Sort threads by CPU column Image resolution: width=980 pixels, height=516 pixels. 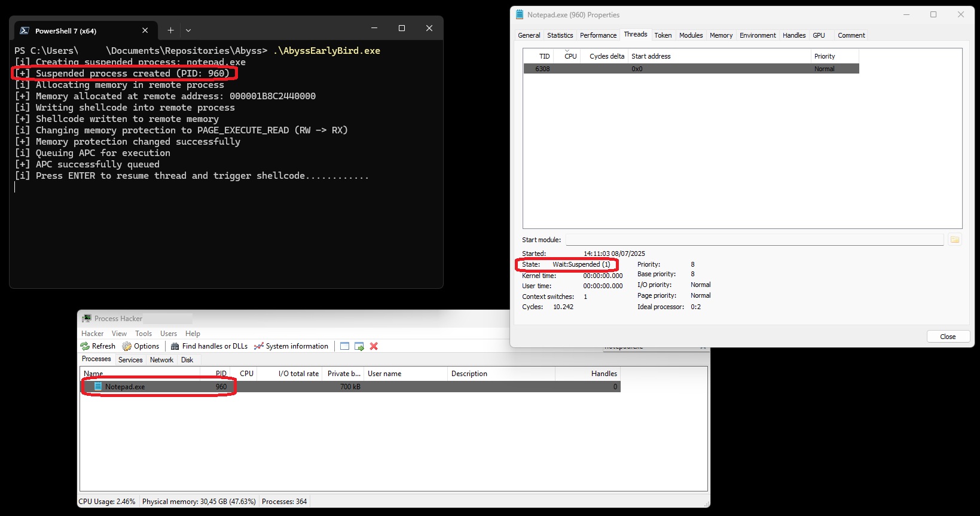pos(567,56)
